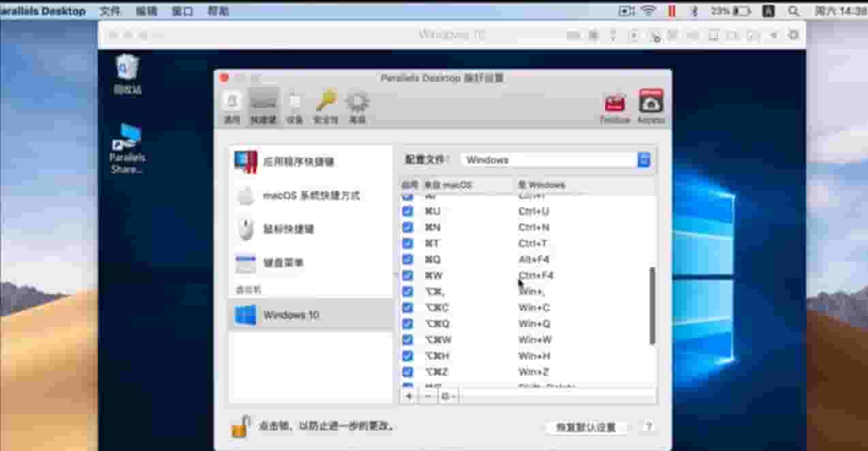Open the 文件 menu in menu bar
Screen dimensions: 868x451
110,11
